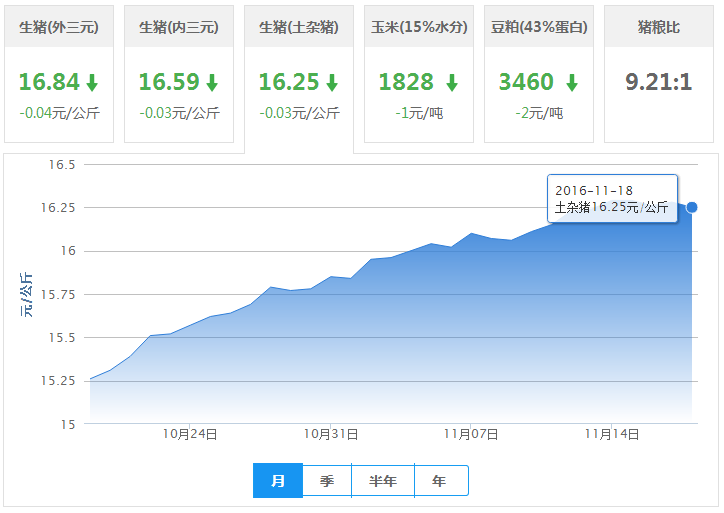Click the blue data point on 2016-11-18
Image resolution: width=724 pixels, height=513 pixels.
click(x=692, y=207)
